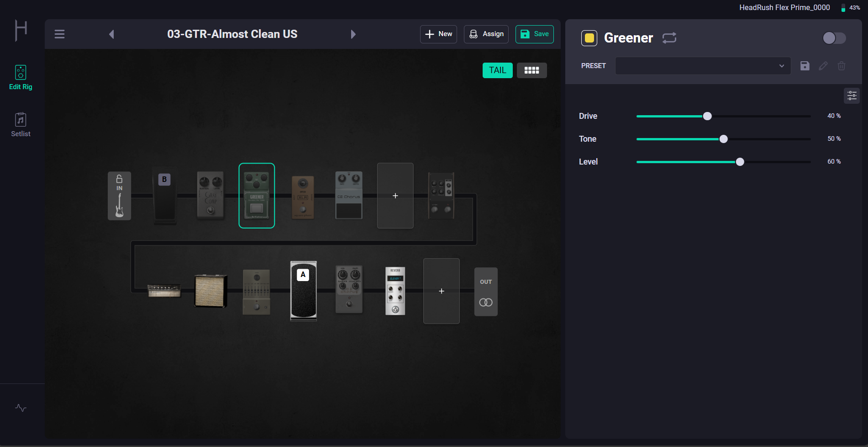Go to the next rig with right arrow
The width and height of the screenshot is (868, 447).
click(x=353, y=34)
